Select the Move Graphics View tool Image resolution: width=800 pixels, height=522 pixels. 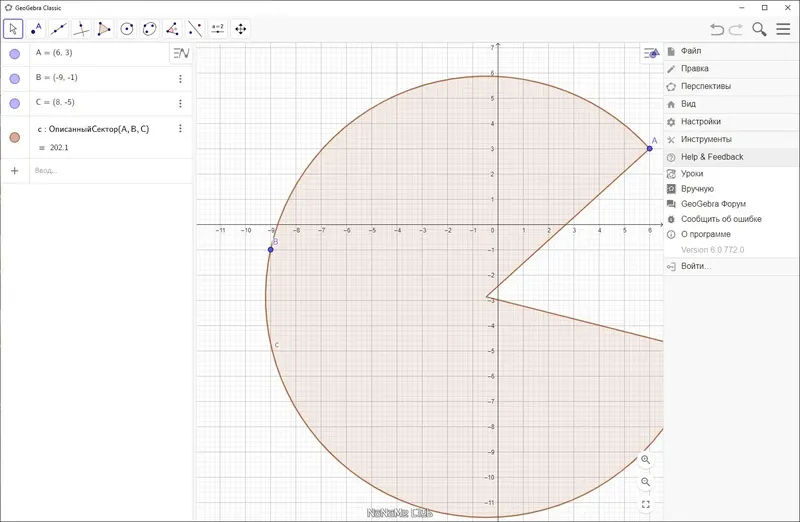click(x=241, y=29)
